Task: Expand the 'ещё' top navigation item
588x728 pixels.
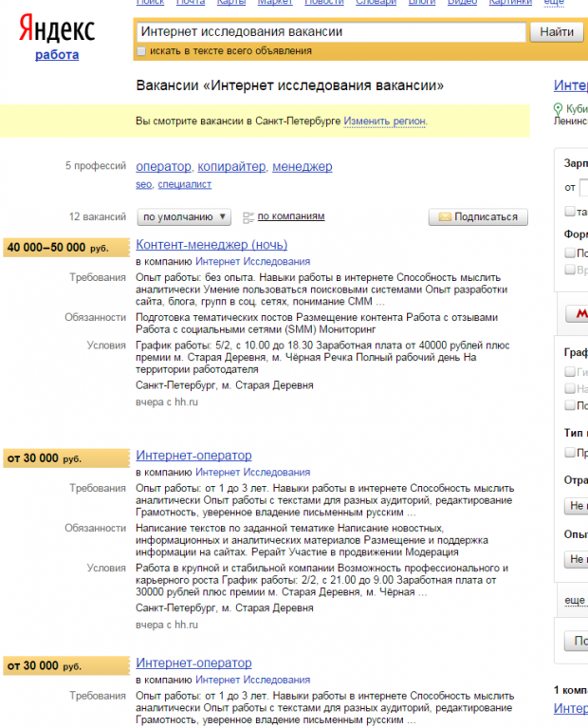Action: (554, 3)
